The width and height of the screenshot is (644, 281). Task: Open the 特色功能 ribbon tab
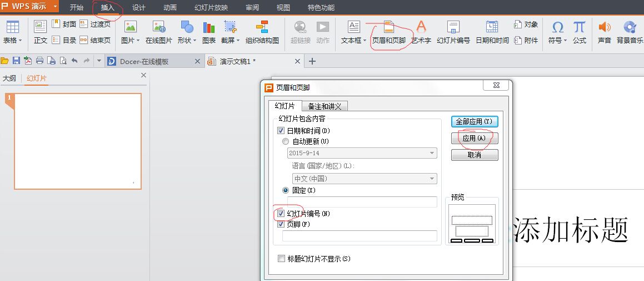click(x=321, y=7)
